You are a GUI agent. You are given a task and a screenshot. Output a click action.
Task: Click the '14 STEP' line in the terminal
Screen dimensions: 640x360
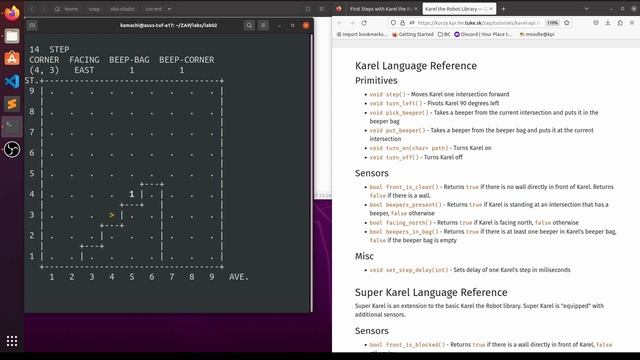pos(49,49)
